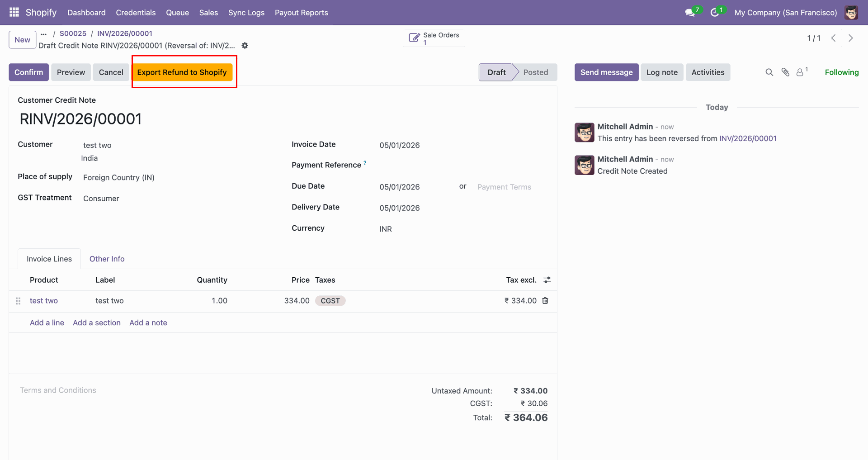This screenshot has width=868, height=460.
Task: Open the Credentials menu
Action: point(136,13)
